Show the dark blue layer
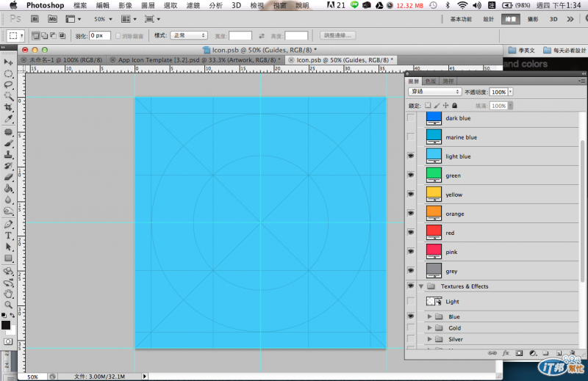588x381 pixels. 411,117
